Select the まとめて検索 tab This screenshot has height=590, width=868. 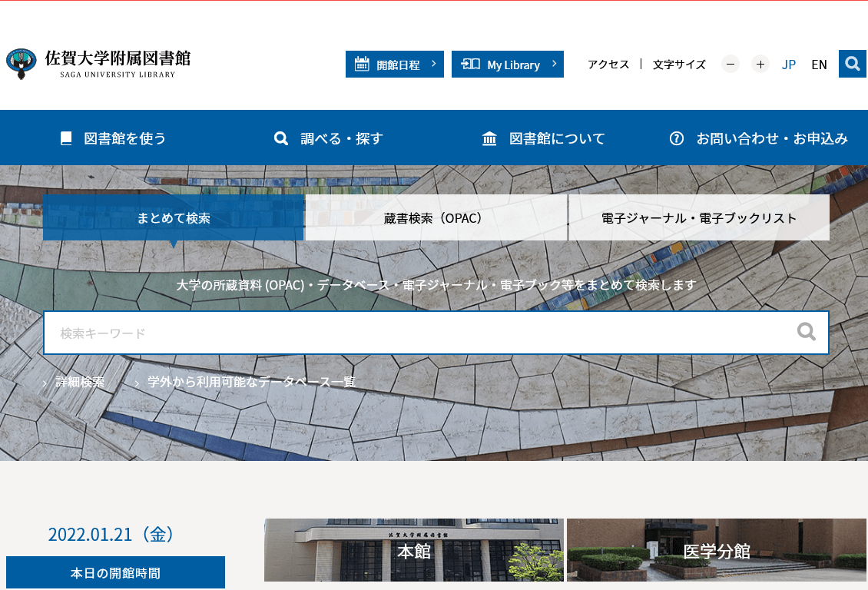tap(174, 217)
